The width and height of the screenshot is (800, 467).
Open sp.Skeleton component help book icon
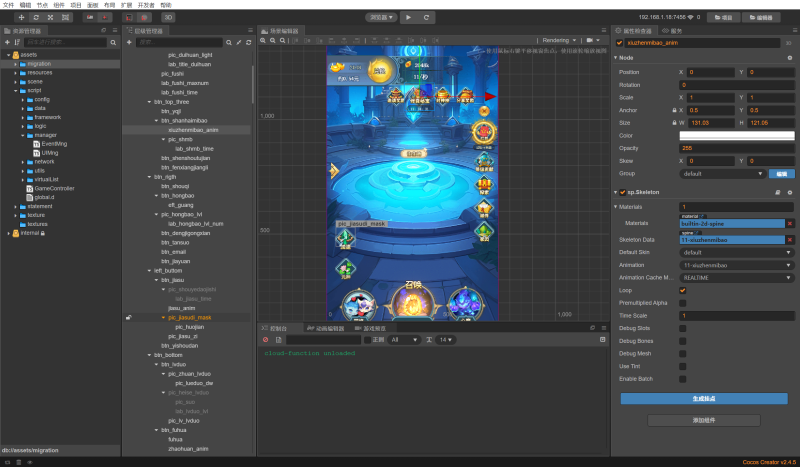click(x=778, y=192)
